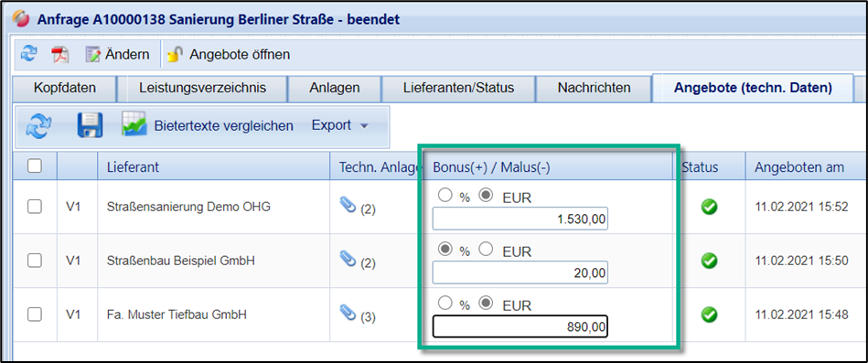Click the green status icon for Straßenbau Beispiel GmbH
This screenshot has height=363, width=868.
709,261
